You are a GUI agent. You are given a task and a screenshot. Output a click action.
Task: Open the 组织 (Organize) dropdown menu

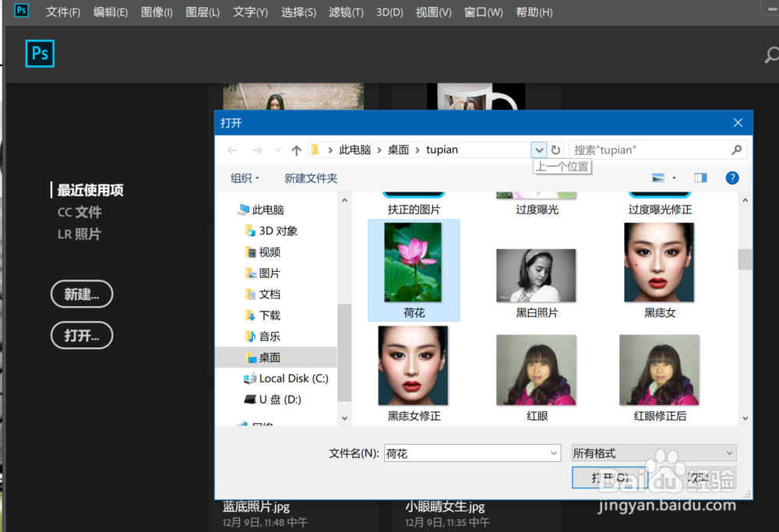click(244, 178)
